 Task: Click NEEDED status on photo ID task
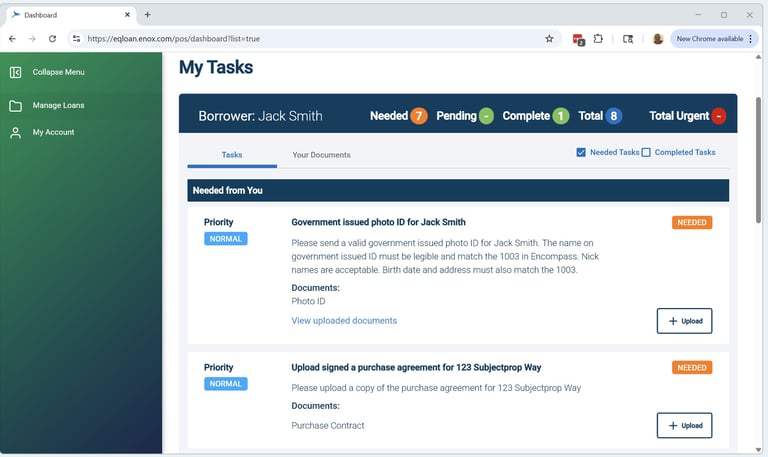[692, 222]
